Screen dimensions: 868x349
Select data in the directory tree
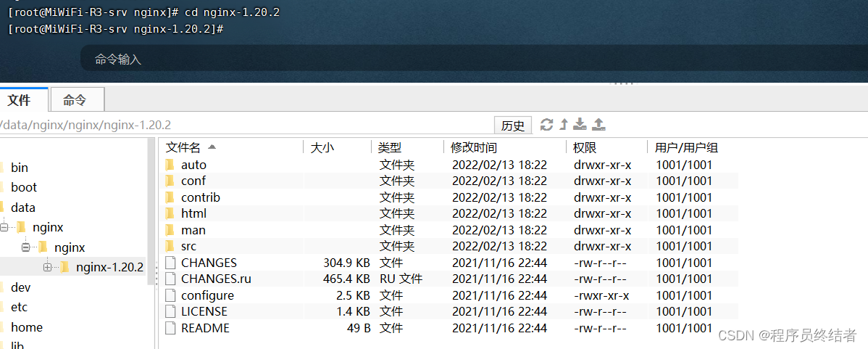22,208
